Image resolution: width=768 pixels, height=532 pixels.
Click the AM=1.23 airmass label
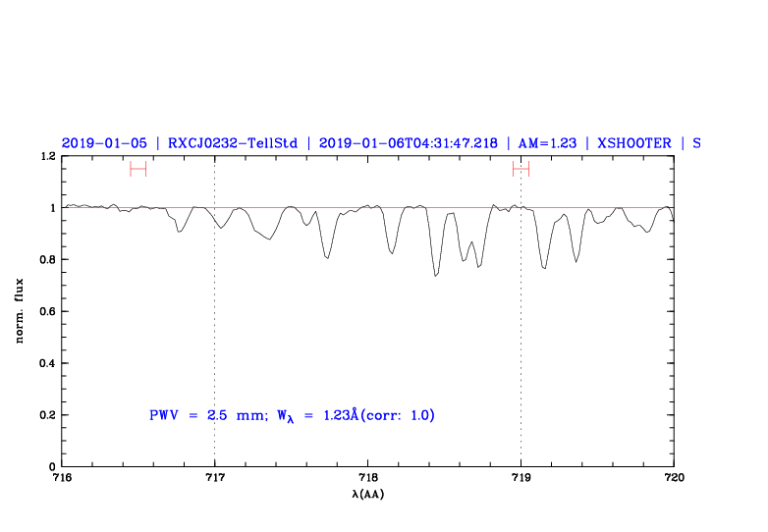[546, 142]
